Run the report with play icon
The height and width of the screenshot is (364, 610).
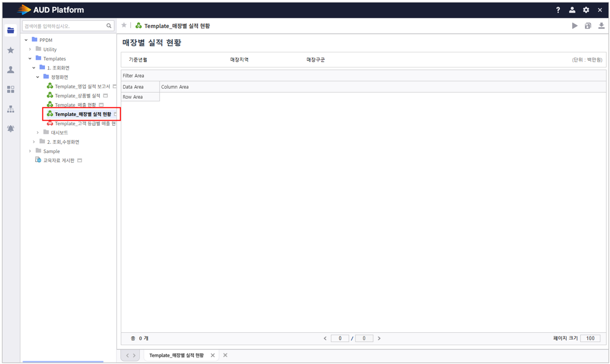coord(575,26)
